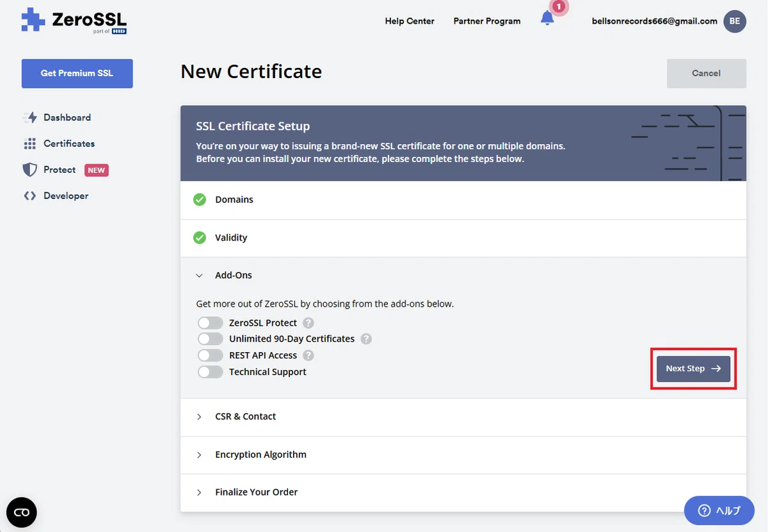
Task: Click green checkmark next to Validity
Action: pyautogui.click(x=200, y=238)
